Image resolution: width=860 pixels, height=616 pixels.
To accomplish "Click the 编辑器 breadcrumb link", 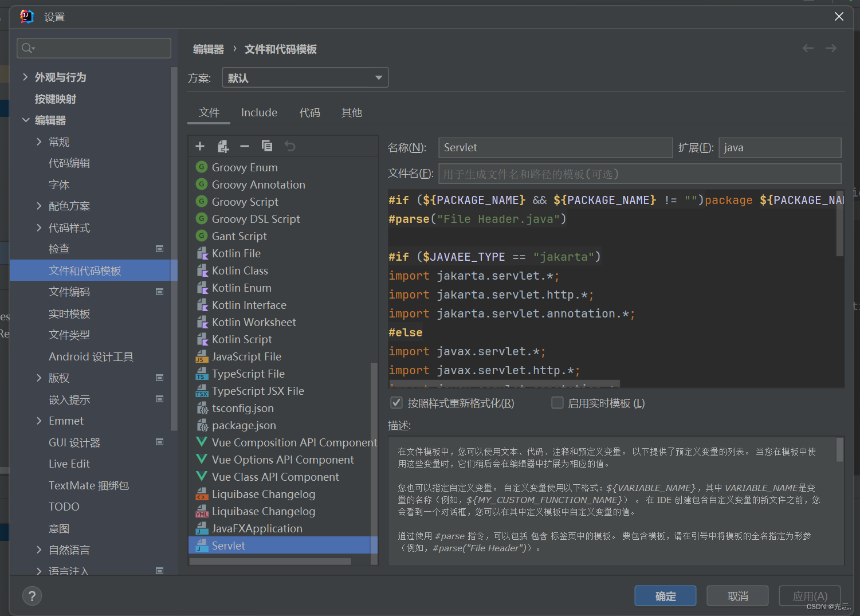I will pos(209,49).
